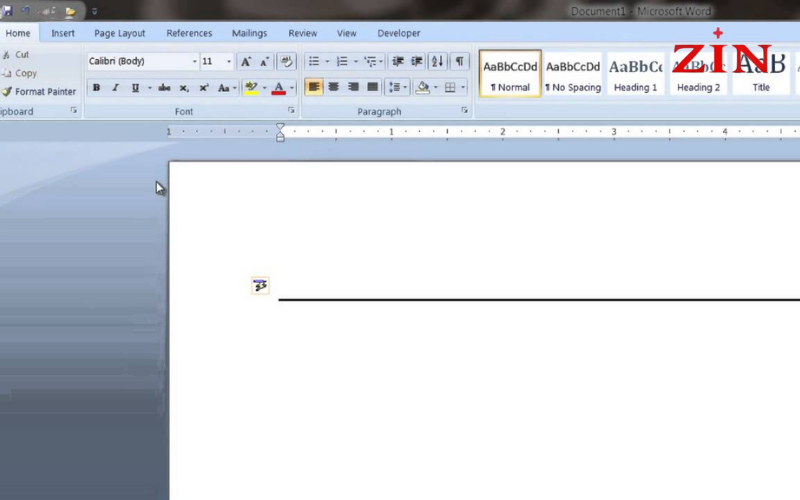800x500 pixels.
Task: Click the Decrease Indent icon
Action: pos(398,62)
